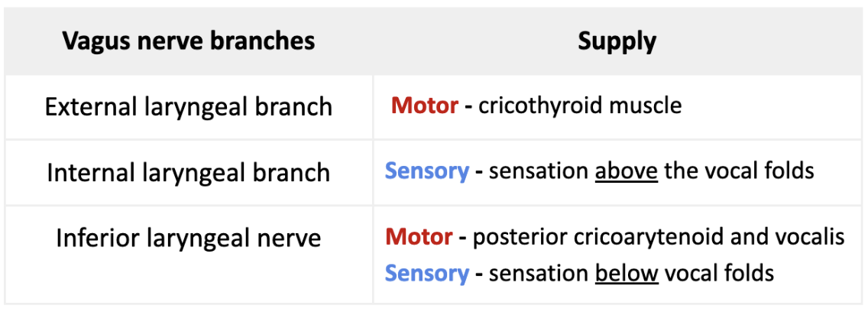Click the "Vagus nerve branches" column header
Image resolution: width=868 pixels, height=312 pixels.
click(x=189, y=41)
